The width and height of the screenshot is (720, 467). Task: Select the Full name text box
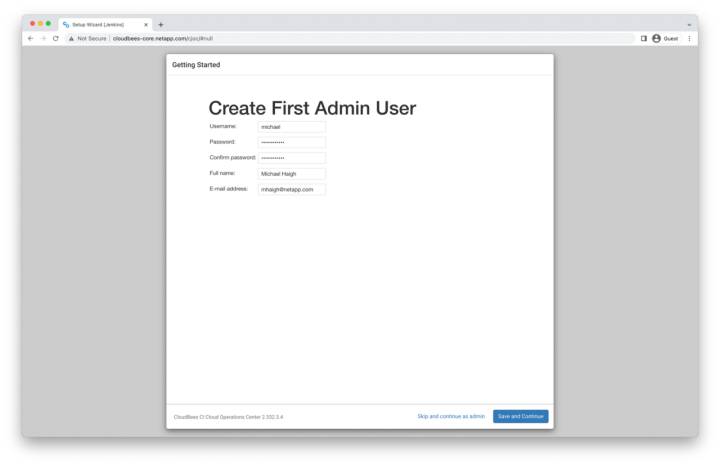pyautogui.click(x=291, y=173)
